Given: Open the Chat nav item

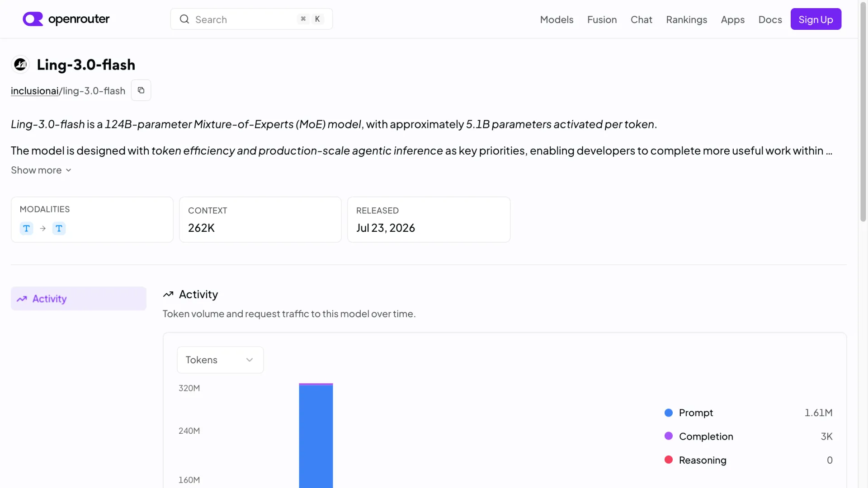Looking at the screenshot, I should tap(641, 19).
